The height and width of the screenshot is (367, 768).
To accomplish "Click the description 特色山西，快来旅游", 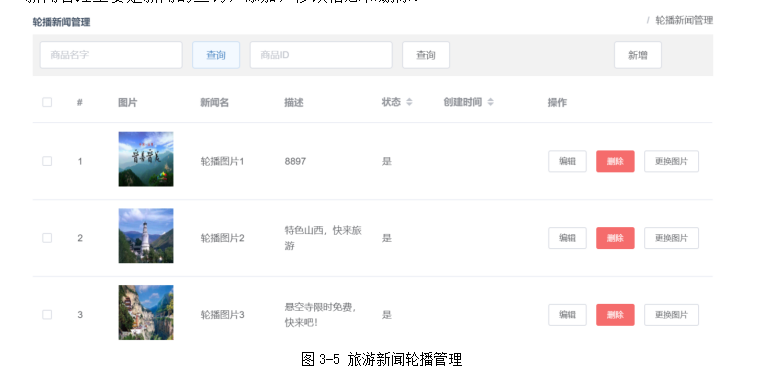I will point(323,238).
